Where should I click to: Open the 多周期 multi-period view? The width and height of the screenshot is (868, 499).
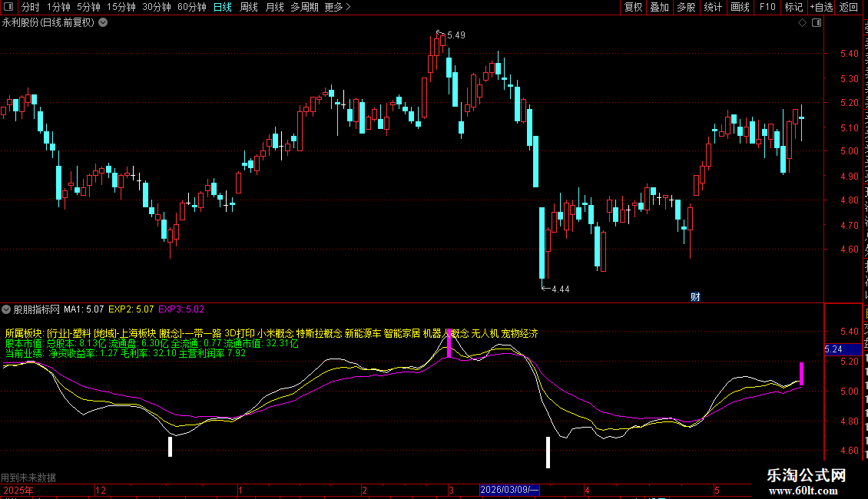tap(304, 7)
